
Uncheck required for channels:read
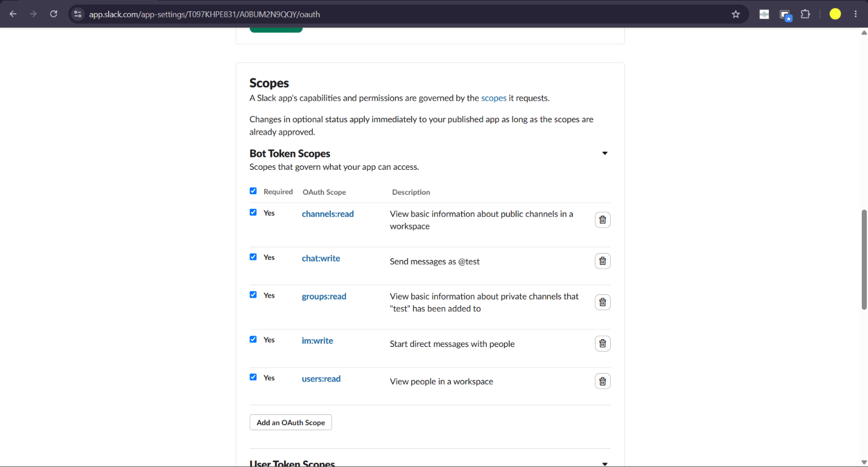pos(253,213)
